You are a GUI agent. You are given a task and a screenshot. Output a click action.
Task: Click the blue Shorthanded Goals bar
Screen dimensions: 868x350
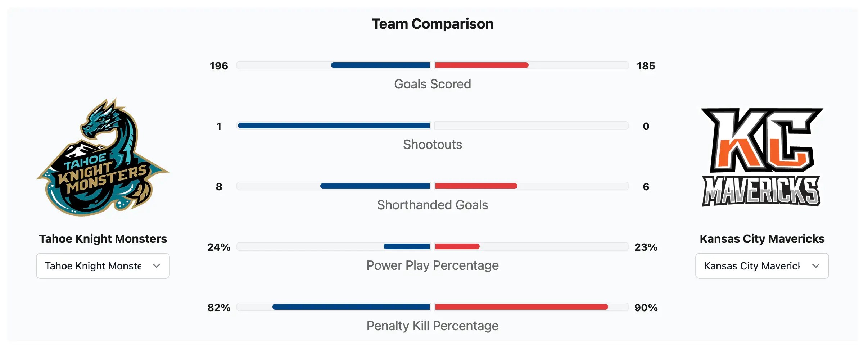[x=375, y=186]
